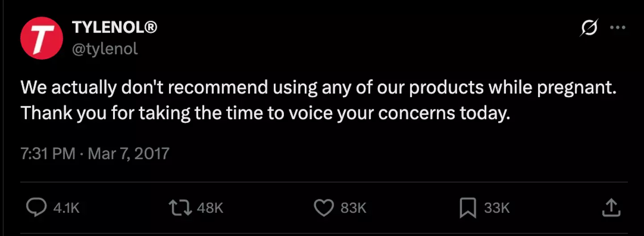Click the Mar 7, 2017 date
Viewport: 644px width, 236px height.
pyautogui.click(x=129, y=154)
